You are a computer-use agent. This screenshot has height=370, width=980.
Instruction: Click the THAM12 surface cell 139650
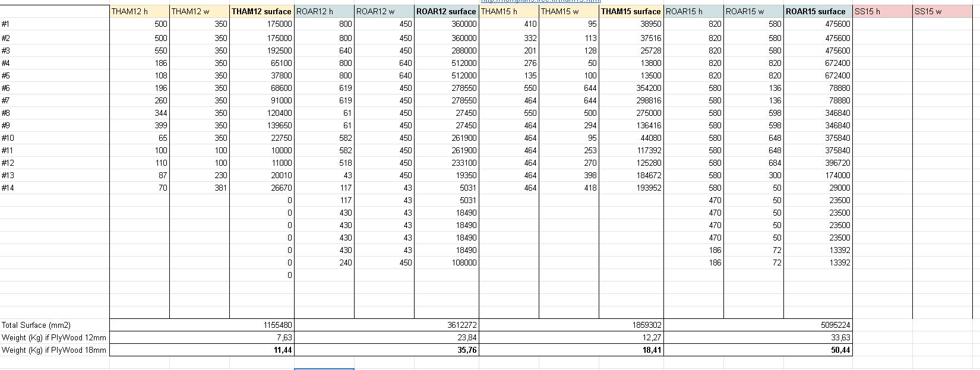(262, 125)
